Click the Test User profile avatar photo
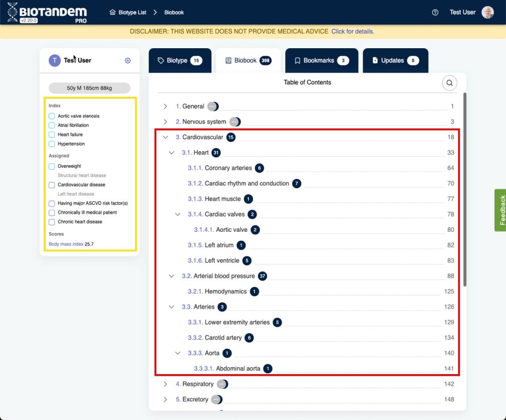This screenshot has width=506, height=420. tap(488, 13)
